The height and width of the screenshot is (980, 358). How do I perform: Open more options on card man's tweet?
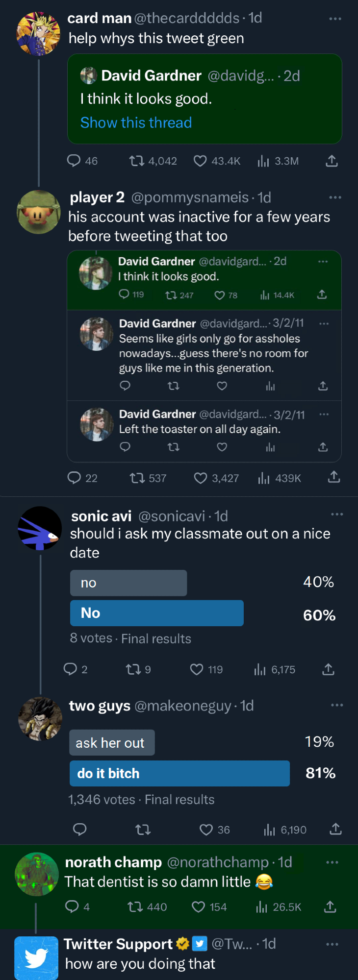pyautogui.click(x=335, y=19)
